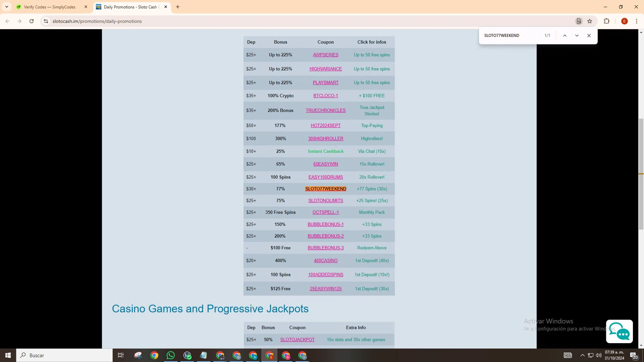Close the Daily Promotions tab

pyautogui.click(x=166, y=7)
